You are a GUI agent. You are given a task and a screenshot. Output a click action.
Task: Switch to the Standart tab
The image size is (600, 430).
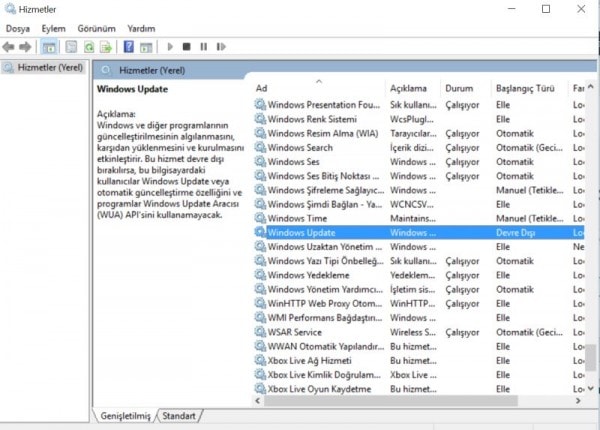[179, 416]
